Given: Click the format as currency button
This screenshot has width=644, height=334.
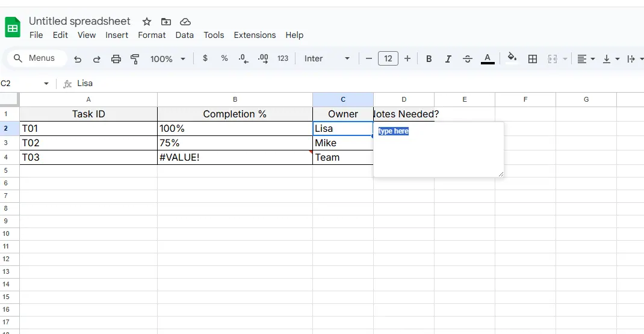Looking at the screenshot, I should pos(205,59).
